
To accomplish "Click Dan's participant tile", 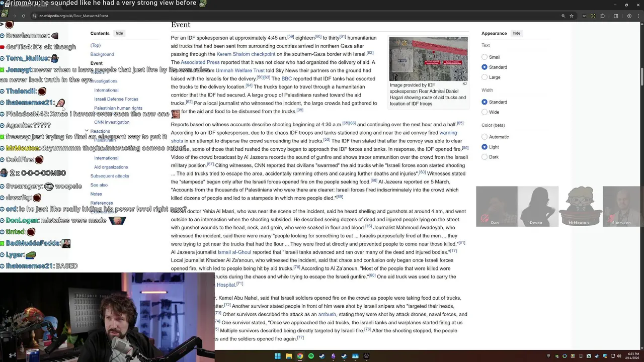I will tap(497, 206).
